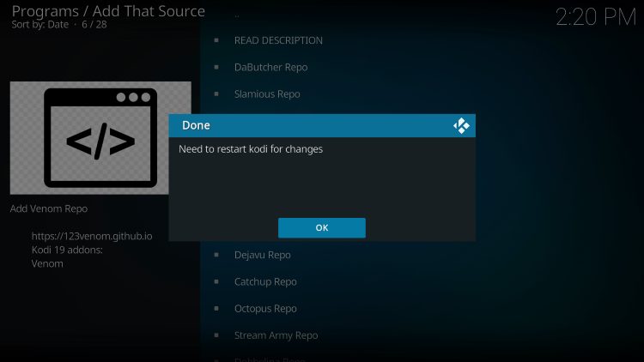Viewport: 644px width, 362px height.
Task: Click the bullet icon beside DaButcher Repo
Action: pos(216,67)
